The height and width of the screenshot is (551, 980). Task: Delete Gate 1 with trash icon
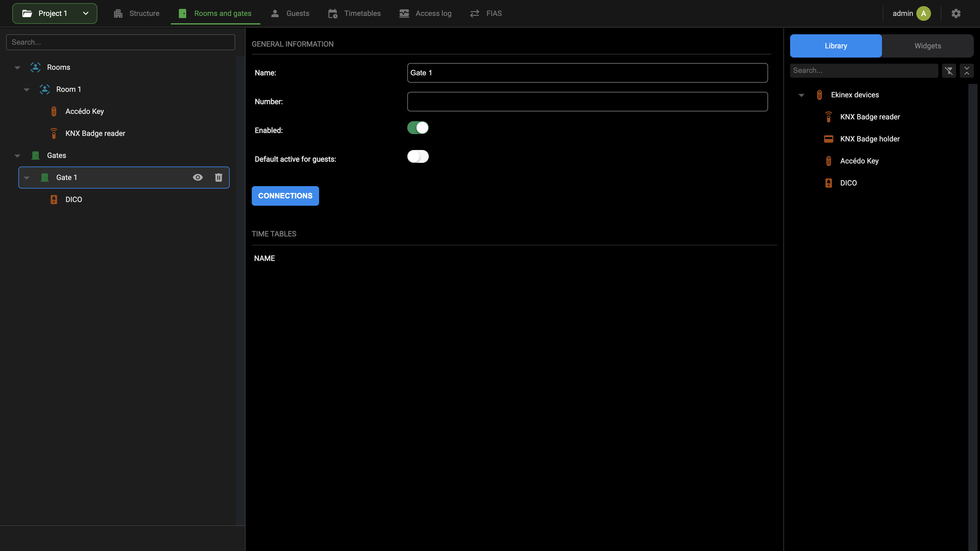click(x=218, y=177)
